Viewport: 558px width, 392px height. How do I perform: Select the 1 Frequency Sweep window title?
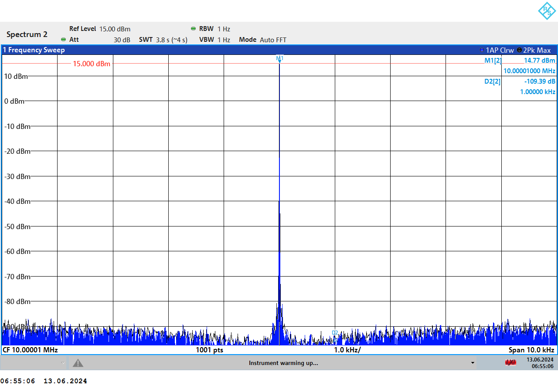34,50
